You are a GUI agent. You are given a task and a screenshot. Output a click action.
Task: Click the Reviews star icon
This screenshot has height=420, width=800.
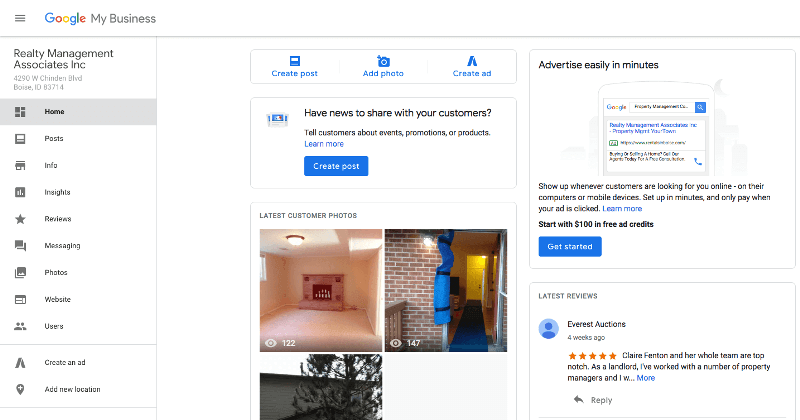point(20,219)
